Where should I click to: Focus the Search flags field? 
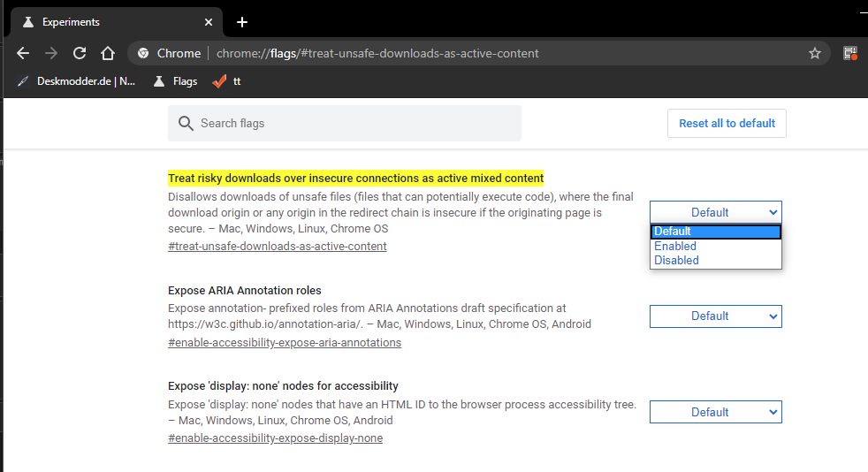[345, 124]
